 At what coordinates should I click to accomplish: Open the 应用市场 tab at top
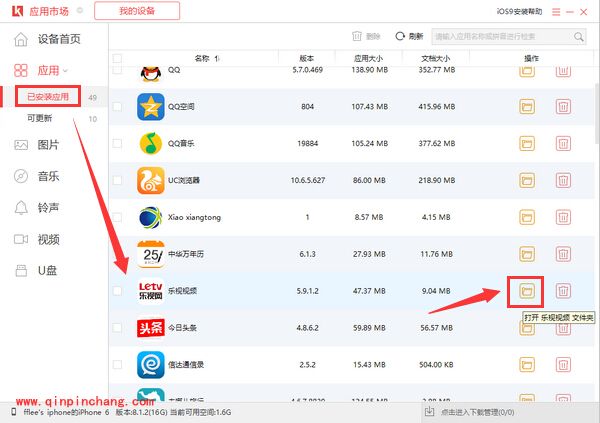tap(49, 11)
